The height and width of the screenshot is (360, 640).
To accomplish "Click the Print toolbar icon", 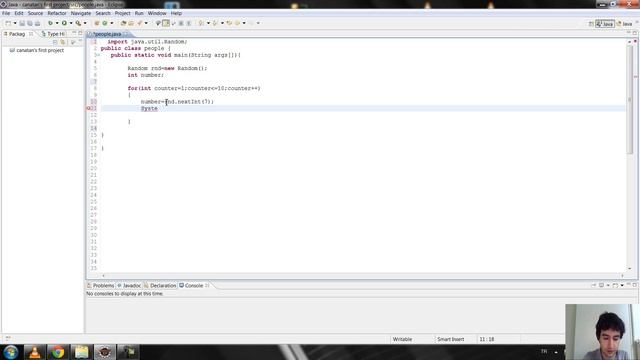I will (37, 23).
